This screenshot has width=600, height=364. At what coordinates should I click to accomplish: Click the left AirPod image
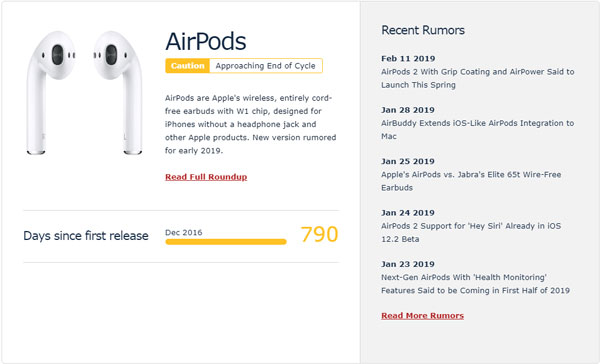point(51,93)
